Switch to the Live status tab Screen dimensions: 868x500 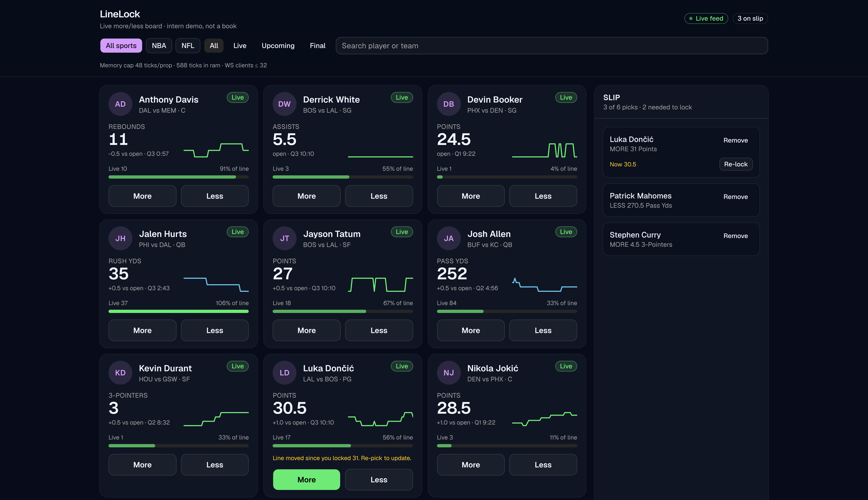coord(240,46)
